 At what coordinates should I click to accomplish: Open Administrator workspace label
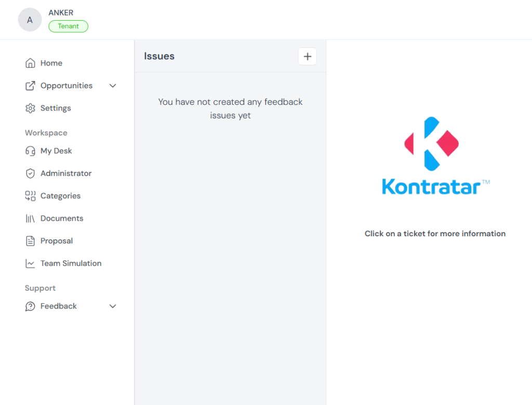click(x=66, y=173)
